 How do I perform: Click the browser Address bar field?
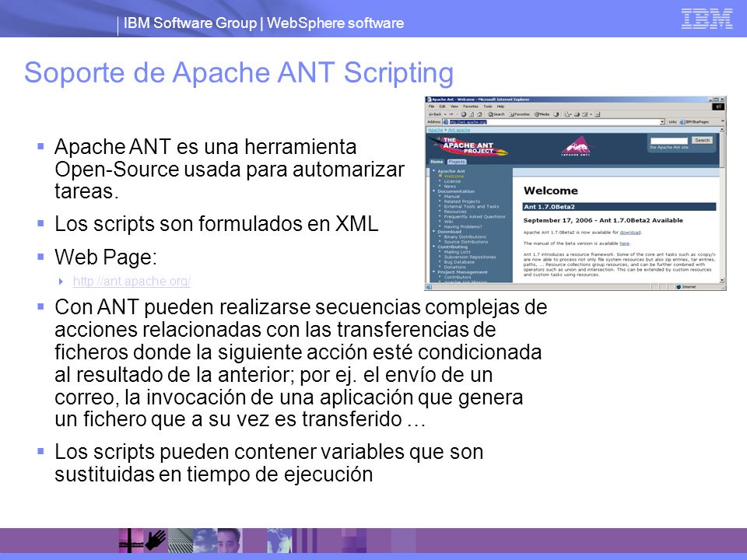[x=552, y=122]
